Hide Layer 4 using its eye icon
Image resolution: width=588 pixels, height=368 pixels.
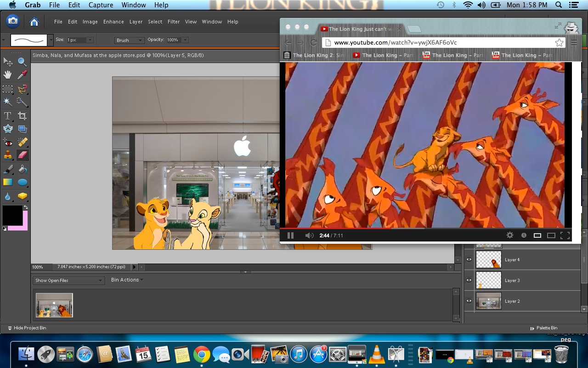tap(469, 260)
